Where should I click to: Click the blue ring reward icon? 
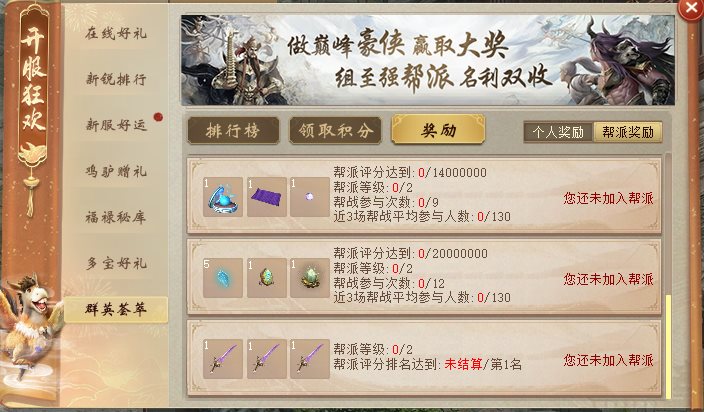pos(223,197)
